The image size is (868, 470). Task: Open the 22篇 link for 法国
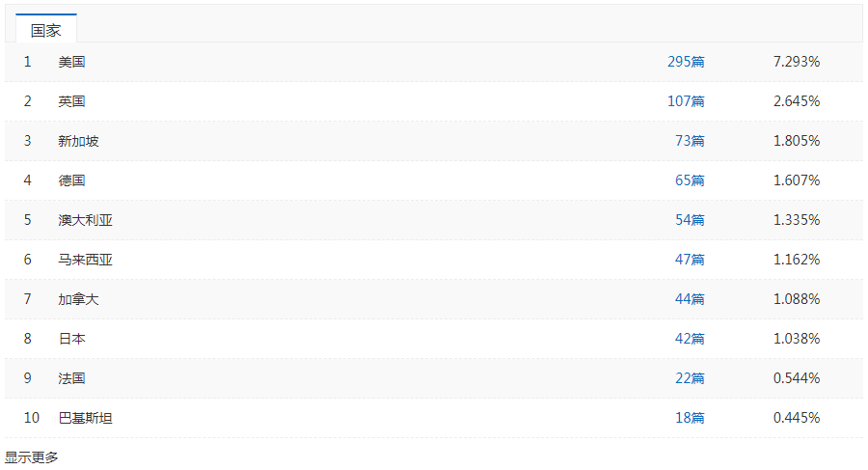[x=690, y=378]
